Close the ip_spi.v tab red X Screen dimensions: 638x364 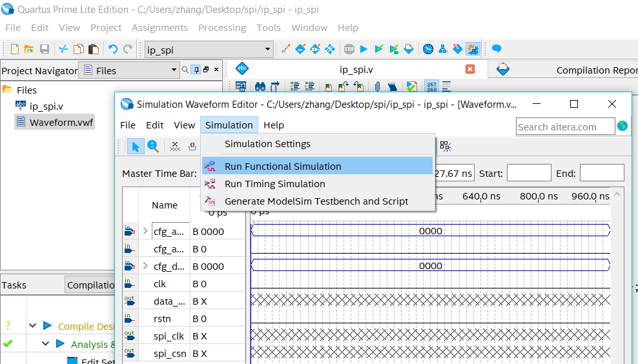470,69
